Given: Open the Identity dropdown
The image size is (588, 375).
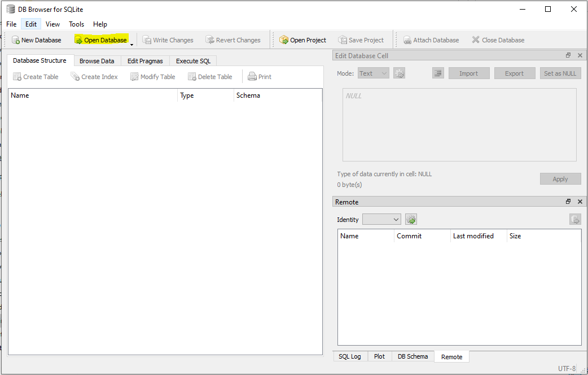Looking at the screenshot, I should [381, 220].
